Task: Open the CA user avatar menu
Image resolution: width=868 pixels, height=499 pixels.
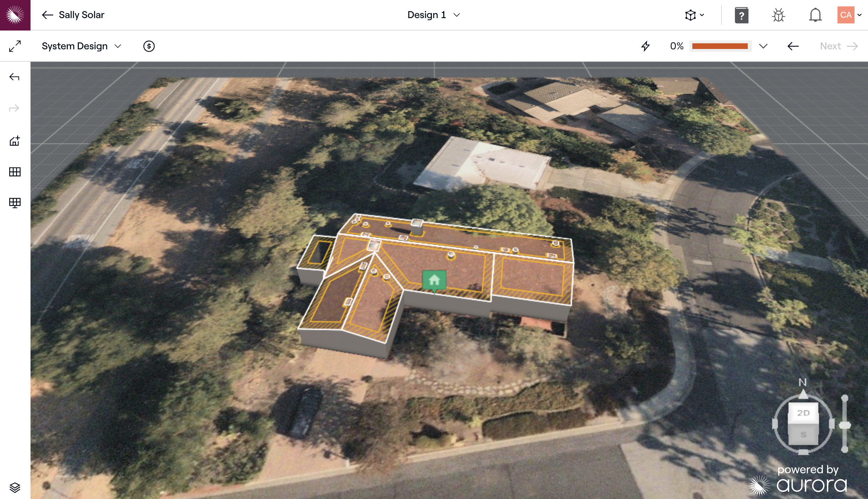Action: (x=849, y=15)
